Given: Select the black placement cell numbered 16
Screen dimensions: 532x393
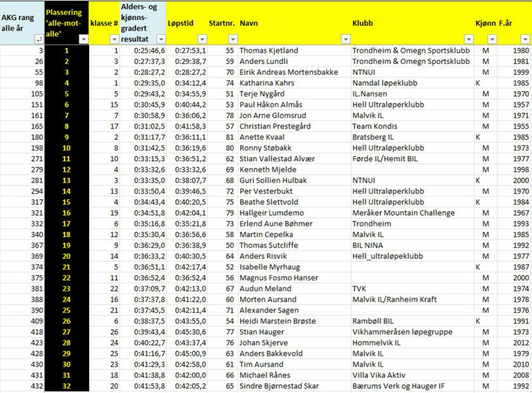Looking at the screenshot, I should coord(66,213).
